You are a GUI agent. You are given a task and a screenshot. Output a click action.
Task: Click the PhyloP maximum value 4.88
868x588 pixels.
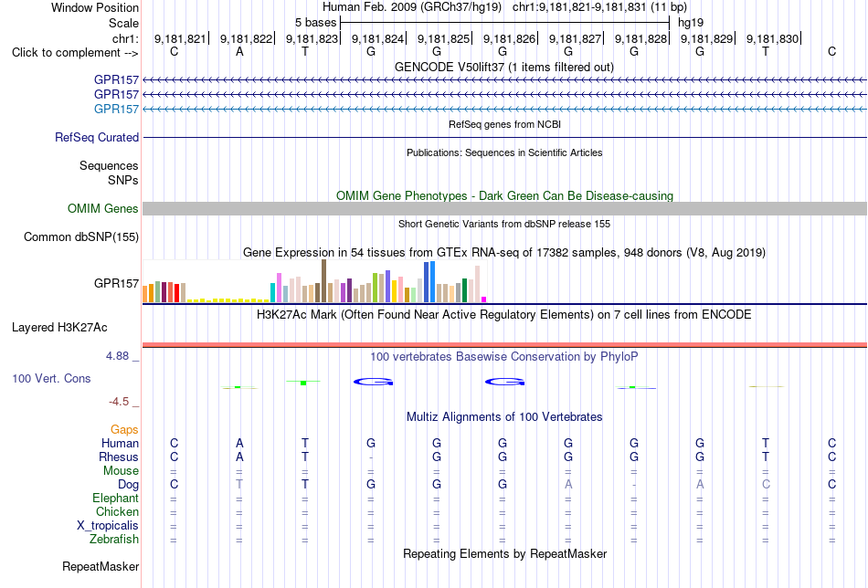[x=117, y=356]
